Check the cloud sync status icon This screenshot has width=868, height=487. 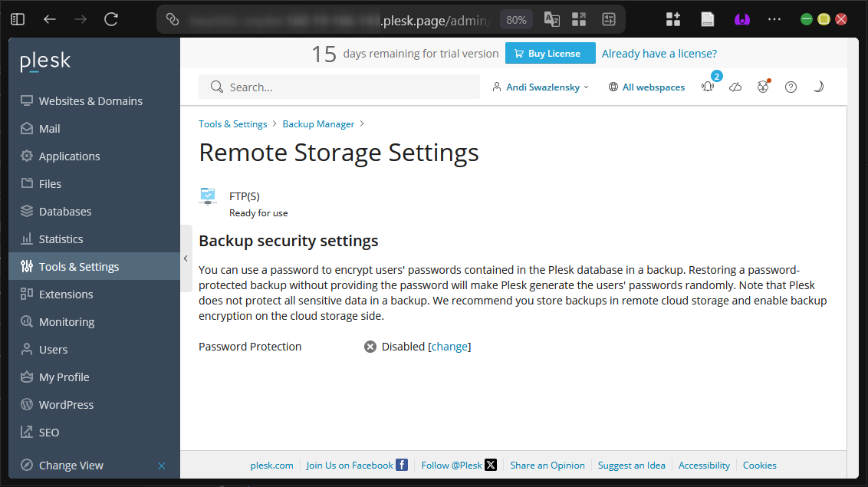[735, 87]
